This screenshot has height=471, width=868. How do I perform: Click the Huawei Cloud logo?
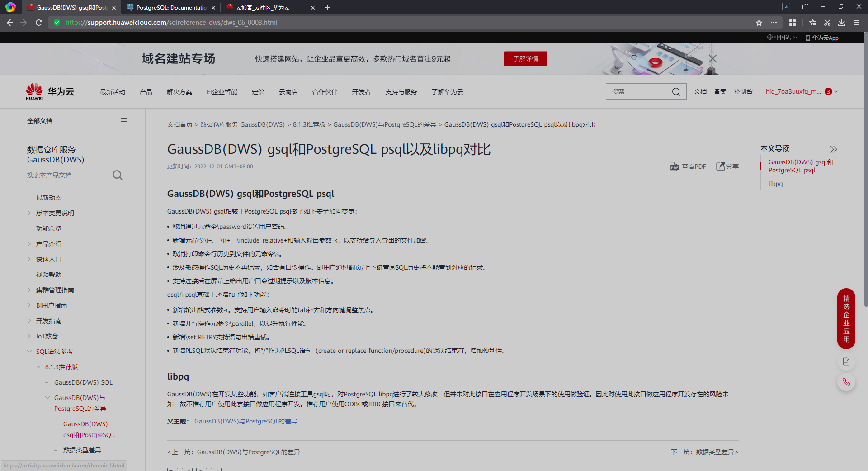click(x=50, y=91)
